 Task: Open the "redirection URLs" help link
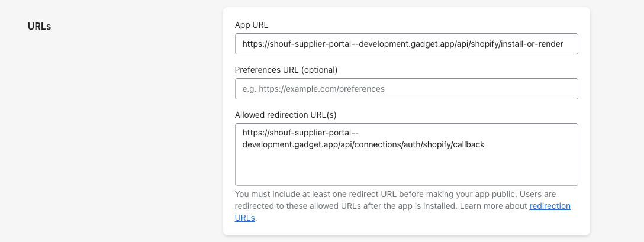tap(550, 206)
